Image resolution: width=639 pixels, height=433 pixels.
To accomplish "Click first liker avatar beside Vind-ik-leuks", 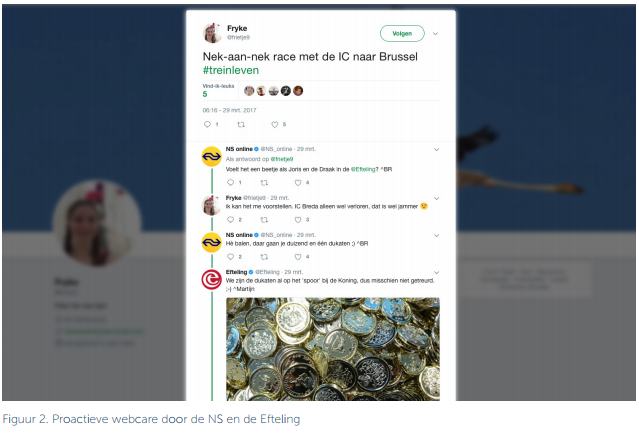I will (x=249, y=91).
